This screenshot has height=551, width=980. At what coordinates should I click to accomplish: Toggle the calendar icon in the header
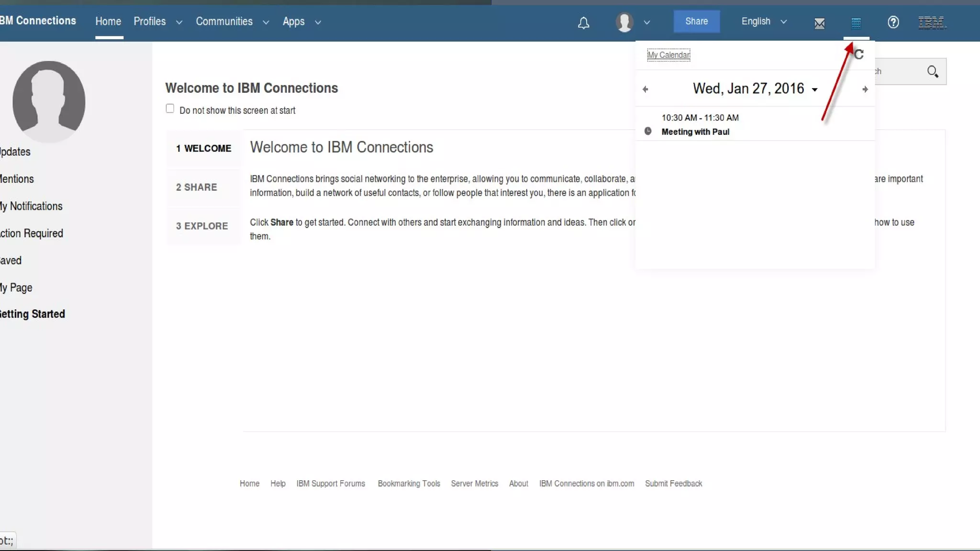856,22
